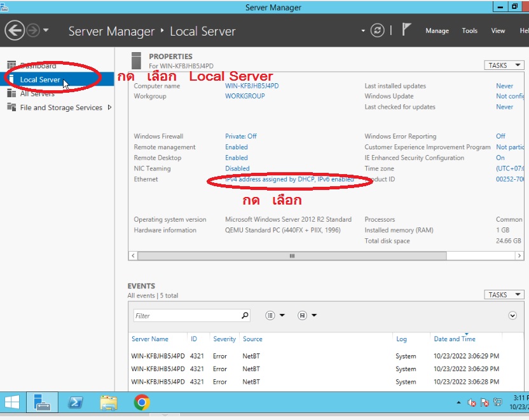Screen dimensions: 529x420
Task: Expand the Events TASKS dropdown
Action: (x=505, y=295)
